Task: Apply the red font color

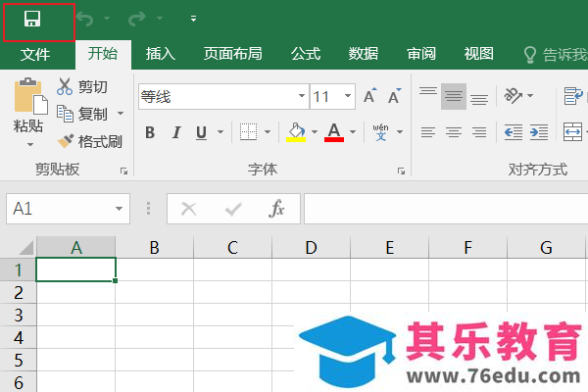Action: 334,132
